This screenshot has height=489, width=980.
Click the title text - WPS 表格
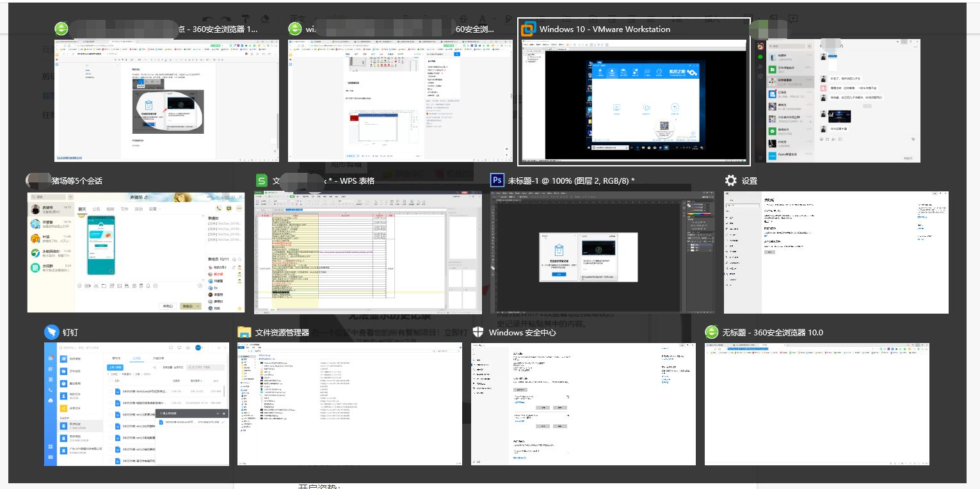click(352, 181)
